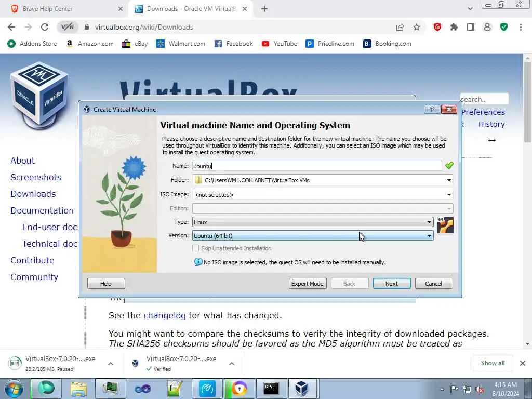Go back to previous page
The width and height of the screenshot is (532, 399).
(x=11, y=27)
